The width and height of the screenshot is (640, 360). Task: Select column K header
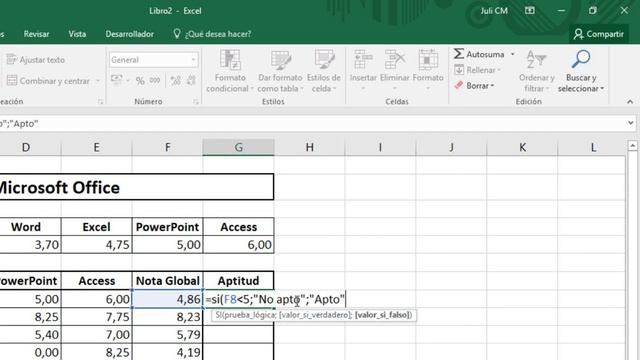pyautogui.click(x=522, y=147)
